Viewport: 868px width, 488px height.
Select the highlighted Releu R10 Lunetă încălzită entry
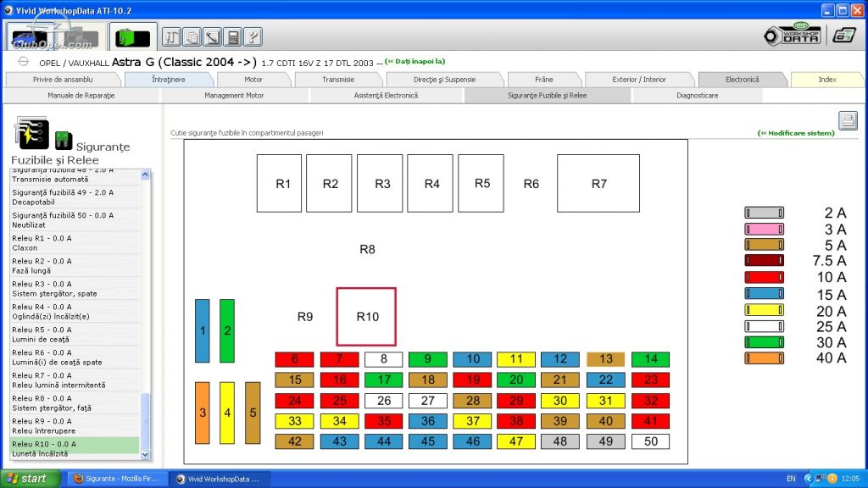tap(75, 448)
